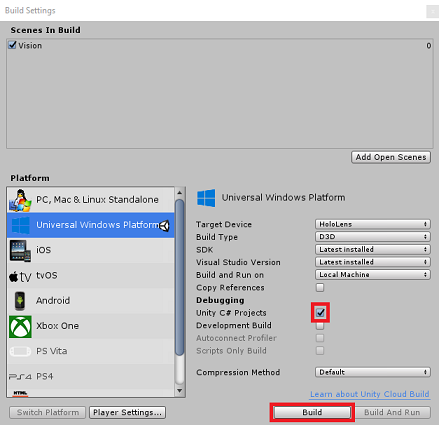Viewport: 439px width, 425px height.
Task: Open the Build and Run on dropdown
Action: tap(373, 275)
